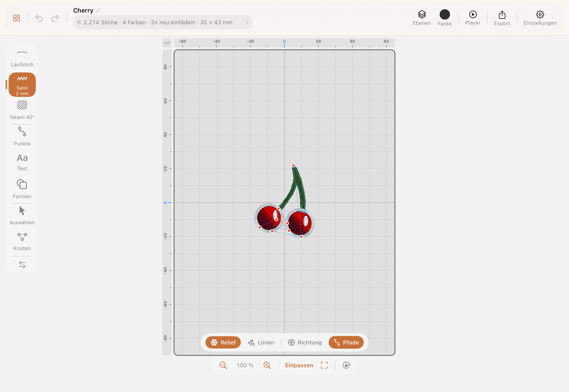Click the mm unit label on ruler
569x392 pixels.
tap(167, 43)
